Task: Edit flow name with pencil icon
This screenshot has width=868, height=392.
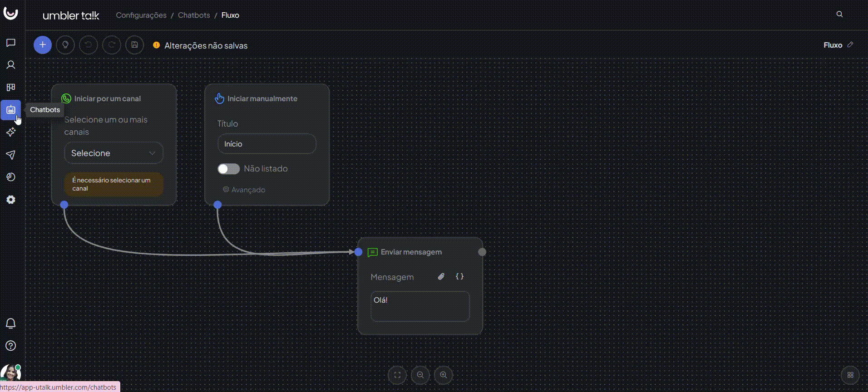Action: coord(850,44)
